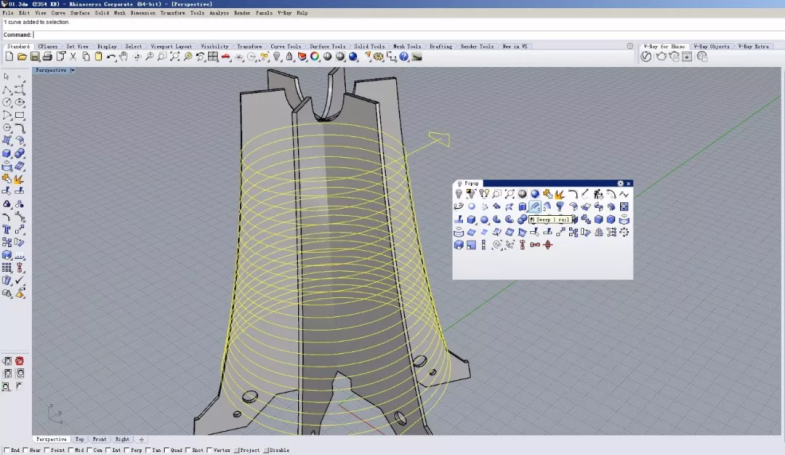
Task: Click the Undo arrow icon
Action: click(109, 57)
